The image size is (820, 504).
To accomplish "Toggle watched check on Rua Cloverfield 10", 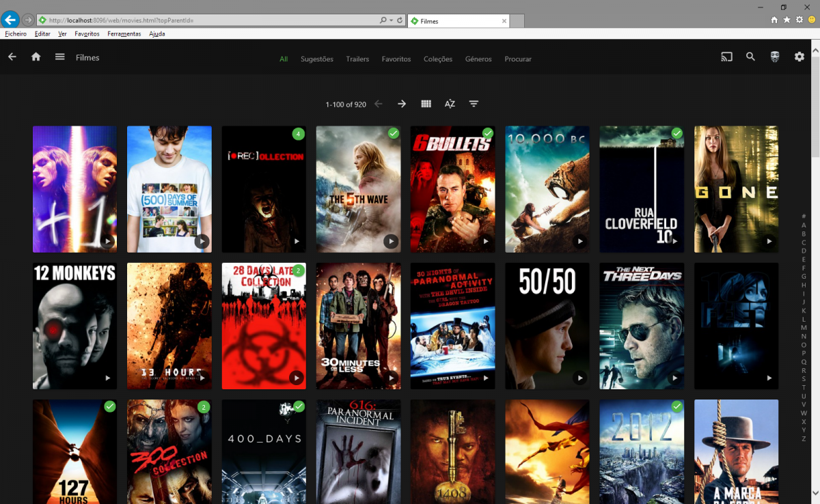I will (x=676, y=133).
